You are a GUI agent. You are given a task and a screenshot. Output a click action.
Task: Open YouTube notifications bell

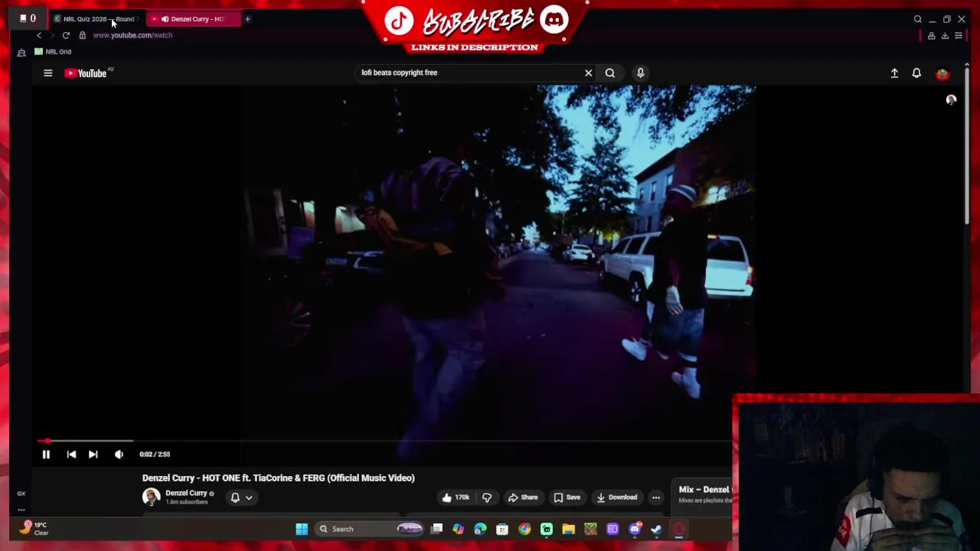pos(916,73)
